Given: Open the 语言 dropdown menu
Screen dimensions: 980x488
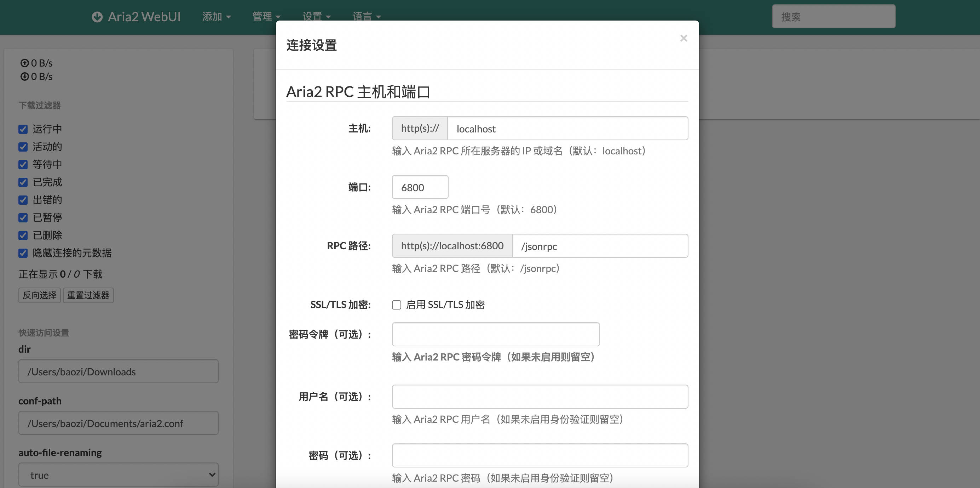Looking at the screenshot, I should pyautogui.click(x=367, y=17).
